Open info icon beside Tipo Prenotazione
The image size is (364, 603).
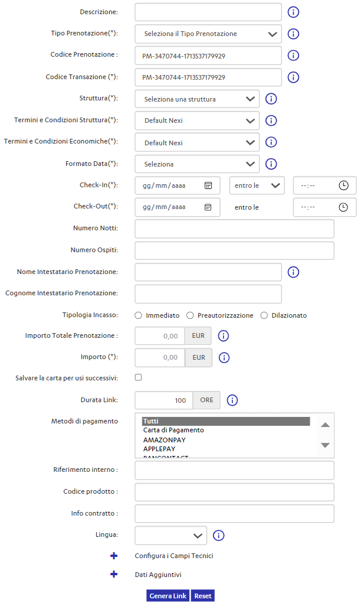tap(293, 34)
